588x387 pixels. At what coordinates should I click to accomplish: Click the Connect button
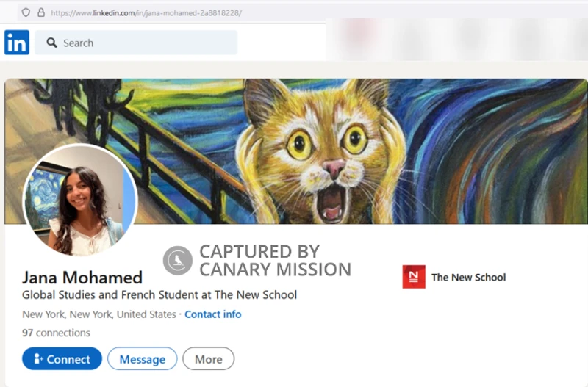(x=62, y=359)
